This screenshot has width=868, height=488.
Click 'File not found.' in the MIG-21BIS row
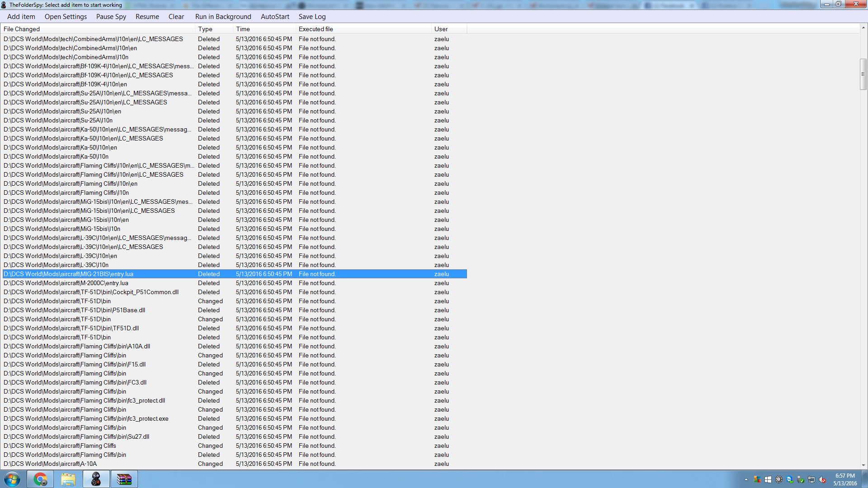click(x=317, y=274)
